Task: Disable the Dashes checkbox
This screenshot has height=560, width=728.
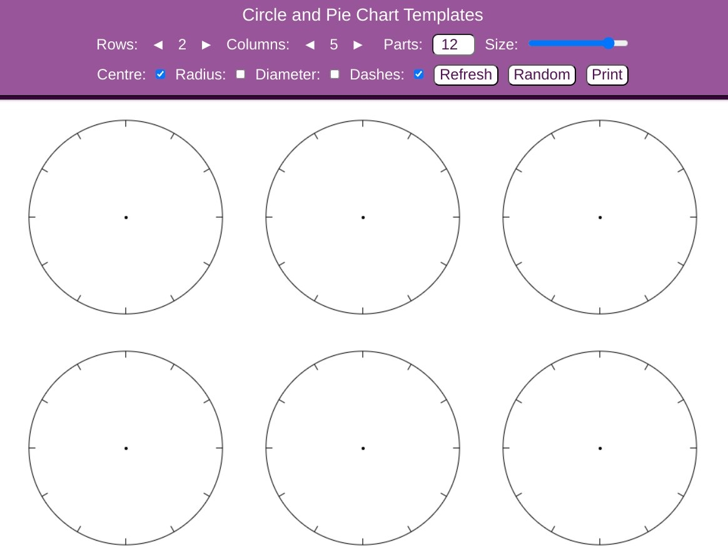Action: pos(418,74)
